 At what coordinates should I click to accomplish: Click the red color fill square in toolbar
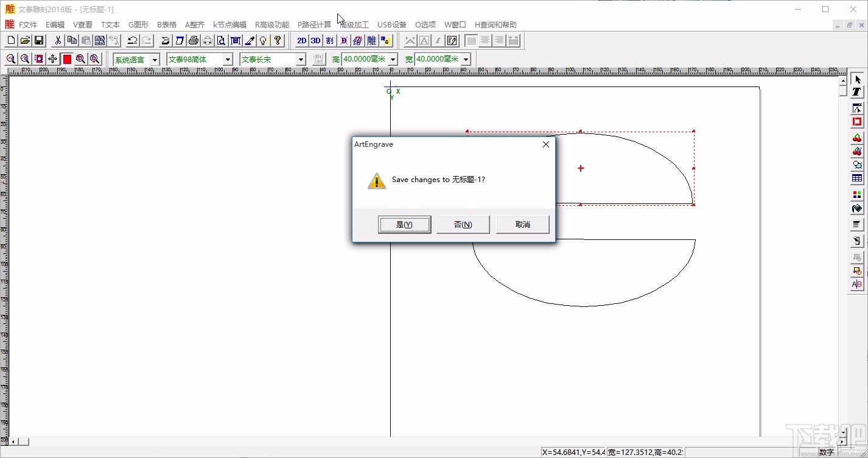67,59
